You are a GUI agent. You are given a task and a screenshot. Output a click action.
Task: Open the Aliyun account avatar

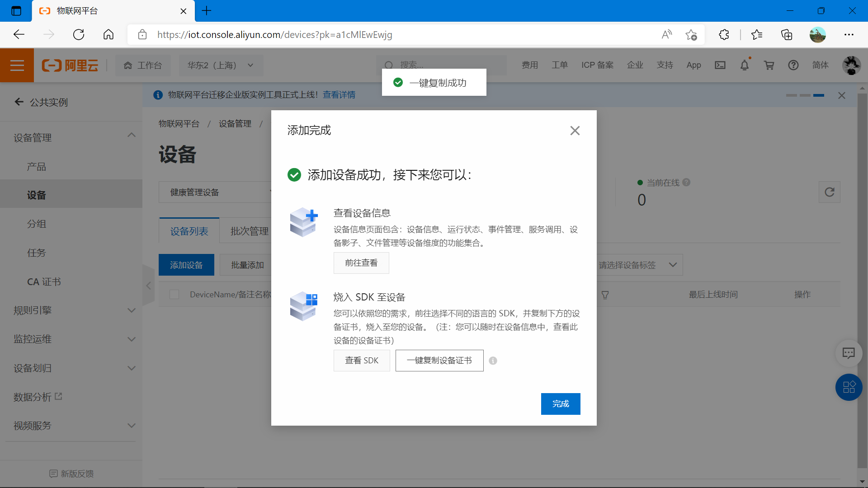click(852, 66)
